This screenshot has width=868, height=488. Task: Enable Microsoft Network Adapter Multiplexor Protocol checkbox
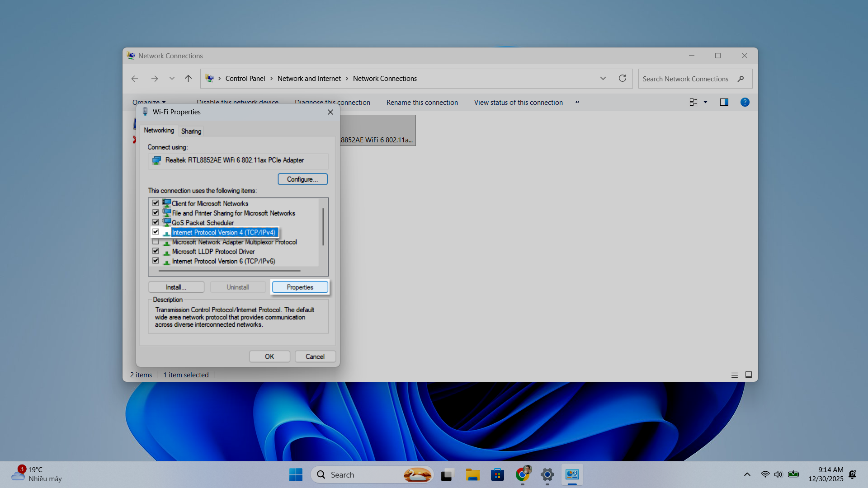tap(156, 242)
